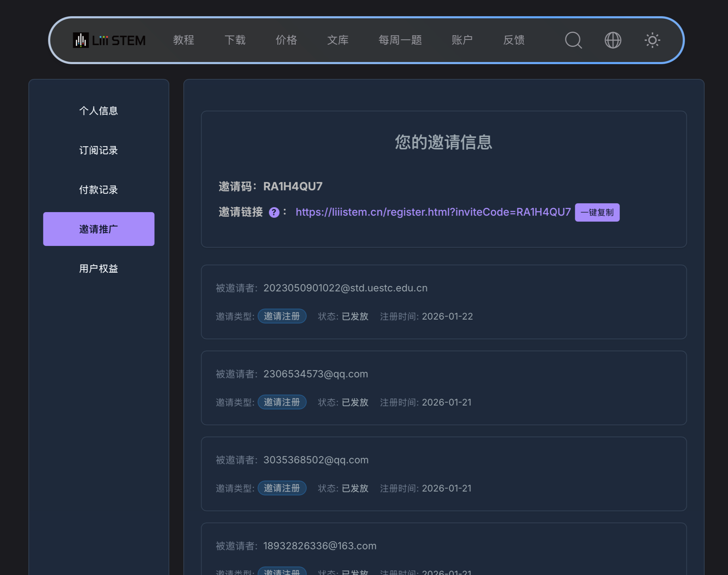This screenshot has width=728, height=575.
Task: Open 付款记录 in sidebar
Action: click(99, 190)
